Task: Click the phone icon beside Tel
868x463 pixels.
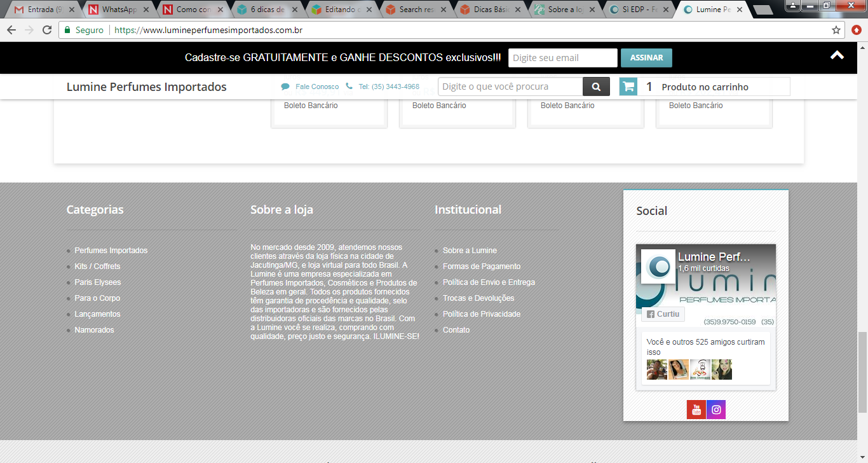Action: (349, 86)
